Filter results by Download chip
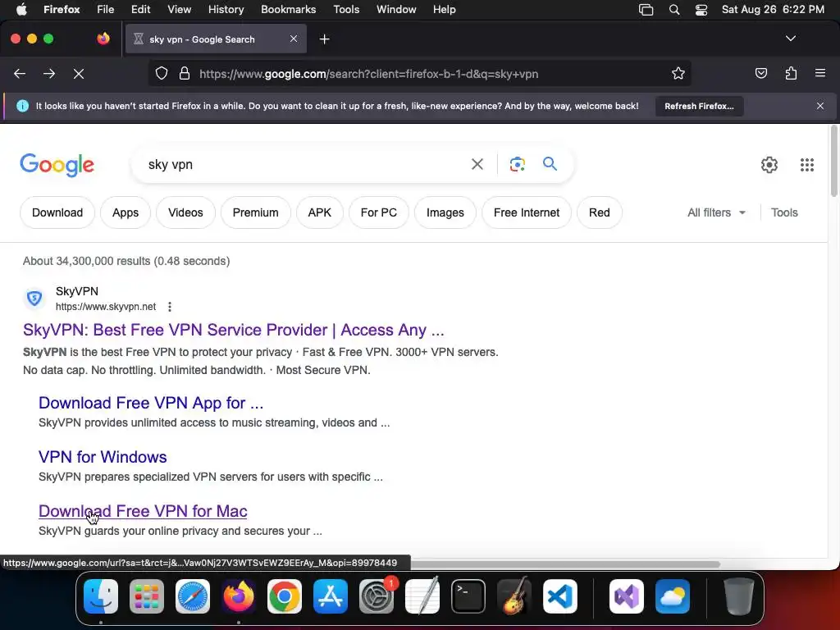The width and height of the screenshot is (840, 630). 57,212
